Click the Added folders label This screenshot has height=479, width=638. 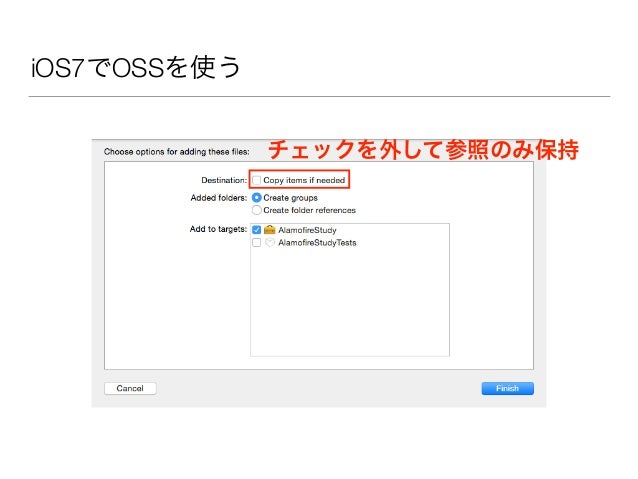tap(219, 198)
